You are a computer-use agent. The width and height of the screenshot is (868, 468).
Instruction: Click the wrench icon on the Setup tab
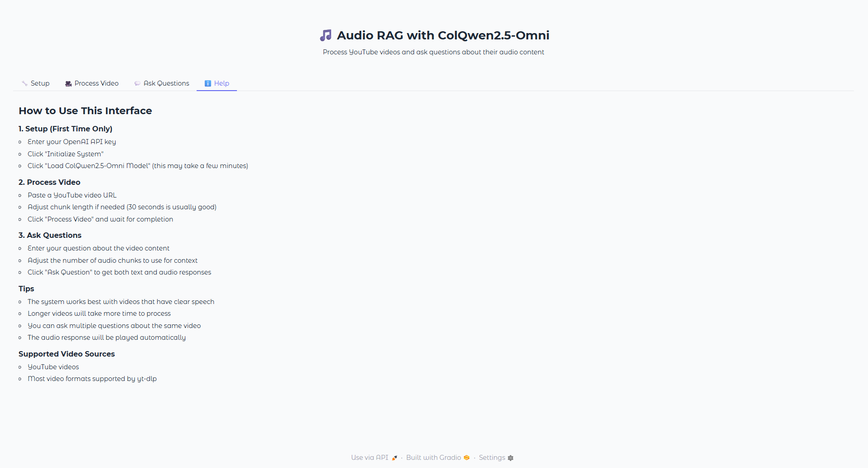(x=24, y=83)
